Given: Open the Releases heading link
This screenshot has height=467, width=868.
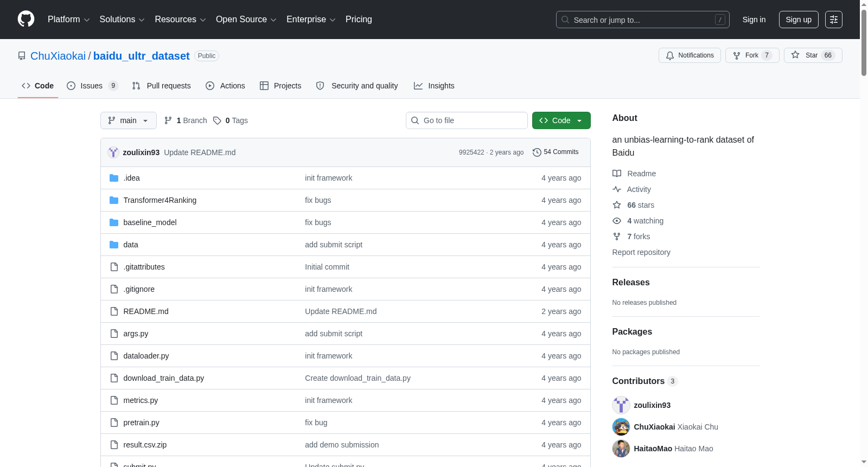Looking at the screenshot, I should click(x=631, y=282).
